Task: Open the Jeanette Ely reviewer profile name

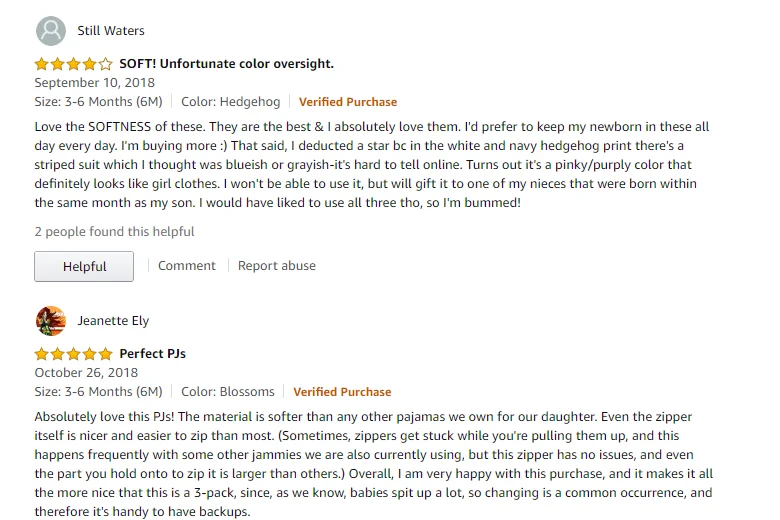Action: coord(113,321)
